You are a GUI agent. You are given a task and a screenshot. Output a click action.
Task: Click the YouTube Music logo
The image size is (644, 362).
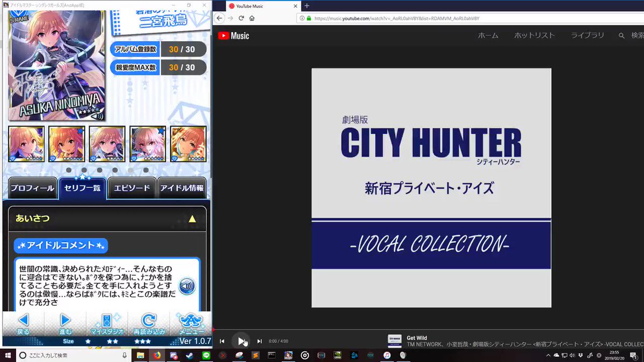[233, 35]
